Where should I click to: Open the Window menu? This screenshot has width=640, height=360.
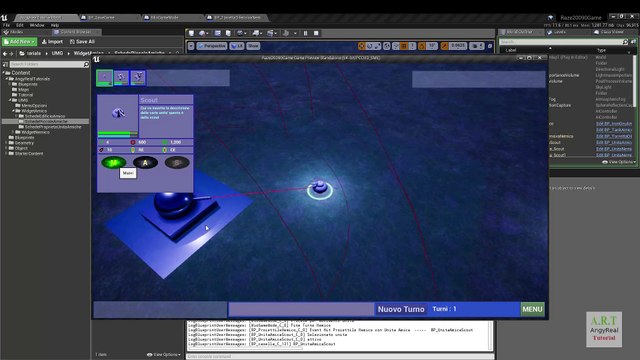tap(37, 25)
